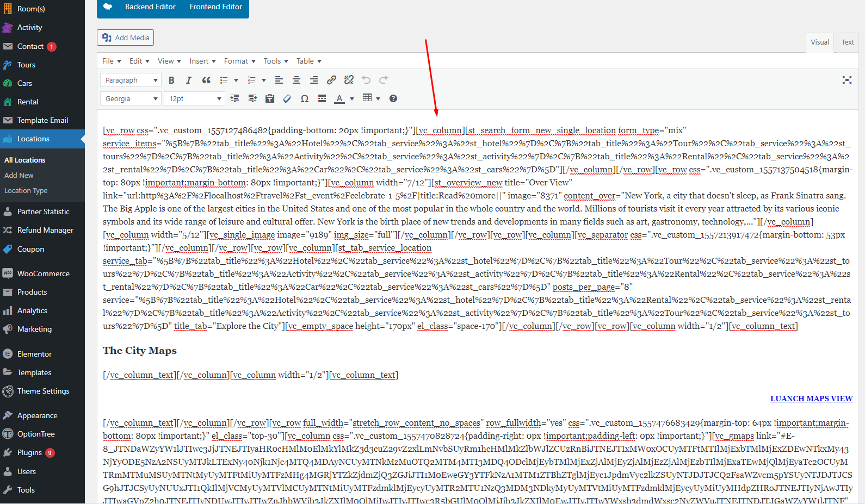865x504 pixels.
Task: Center align the text
Action: (x=296, y=80)
